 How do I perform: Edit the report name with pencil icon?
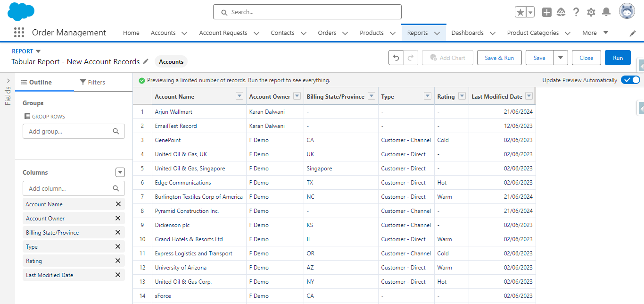pyautogui.click(x=146, y=61)
